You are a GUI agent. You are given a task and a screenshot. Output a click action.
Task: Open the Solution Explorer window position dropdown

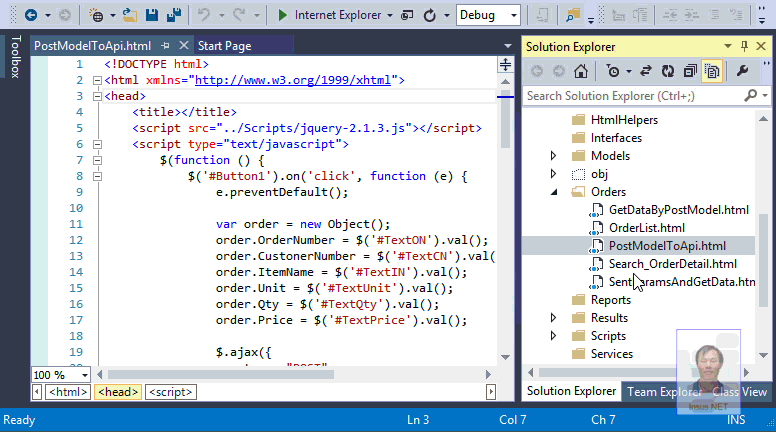click(728, 46)
